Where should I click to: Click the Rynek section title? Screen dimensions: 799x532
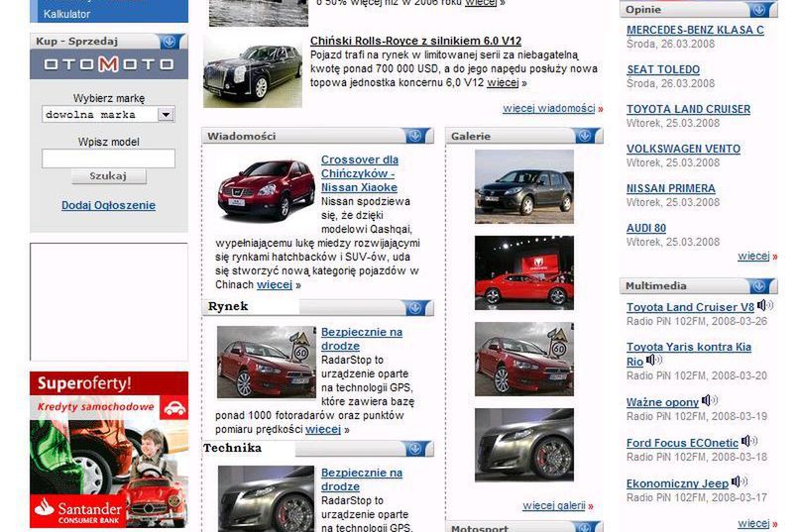click(228, 306)
